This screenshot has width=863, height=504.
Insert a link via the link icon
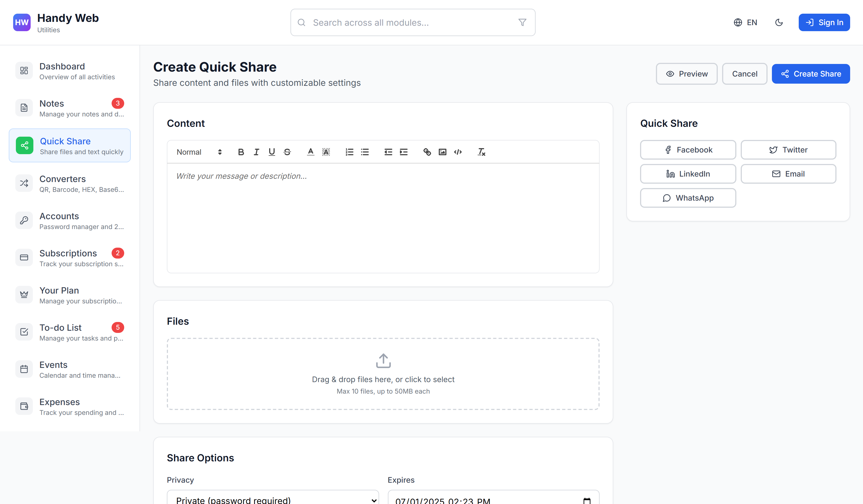click(427, 152)
